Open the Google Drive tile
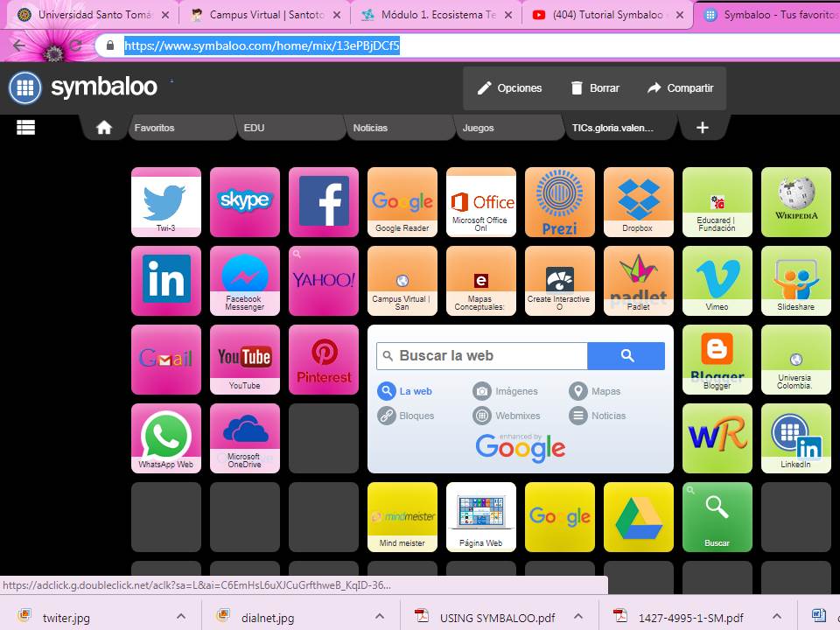This screenshot has height=630, width=840. point(639,517)
